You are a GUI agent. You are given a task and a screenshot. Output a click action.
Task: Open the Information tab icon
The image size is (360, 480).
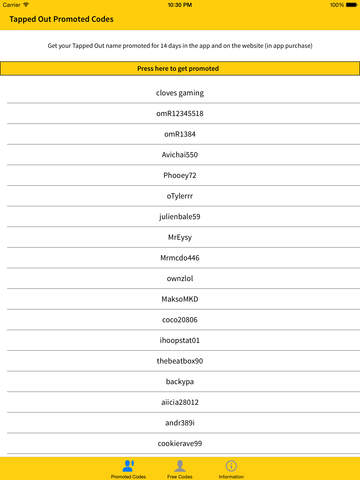tap(231, 465)
